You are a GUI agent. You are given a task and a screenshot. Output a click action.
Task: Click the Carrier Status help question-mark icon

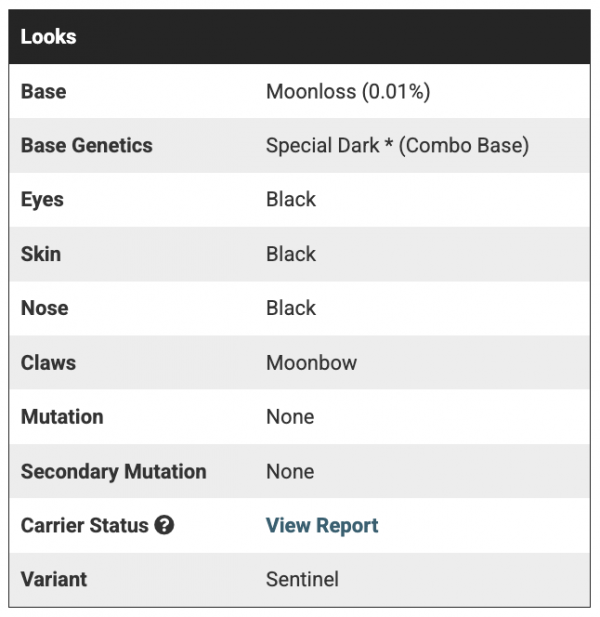point(165,525)
